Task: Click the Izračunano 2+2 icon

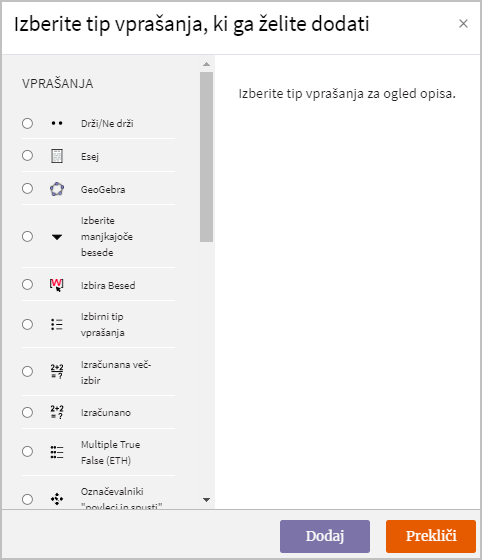Action: pyautogui.click(x=57, y=412)
